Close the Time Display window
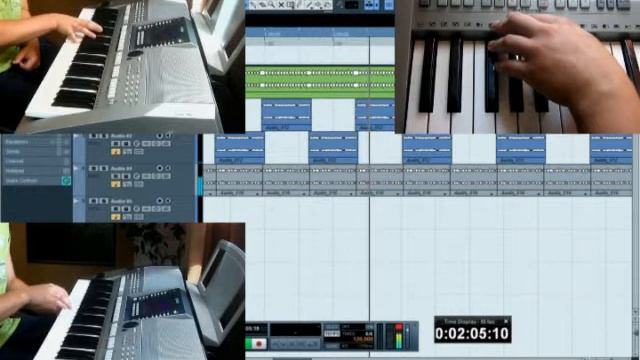The width and height of the screenshot is (640, 360). coord(507,322)
